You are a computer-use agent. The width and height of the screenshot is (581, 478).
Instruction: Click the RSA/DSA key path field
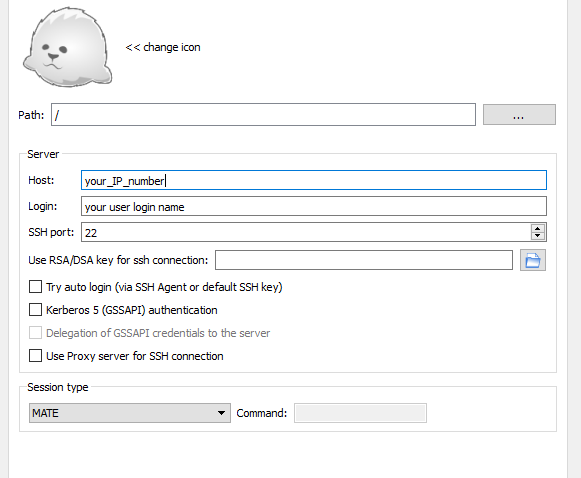click(x=364, y=260)
